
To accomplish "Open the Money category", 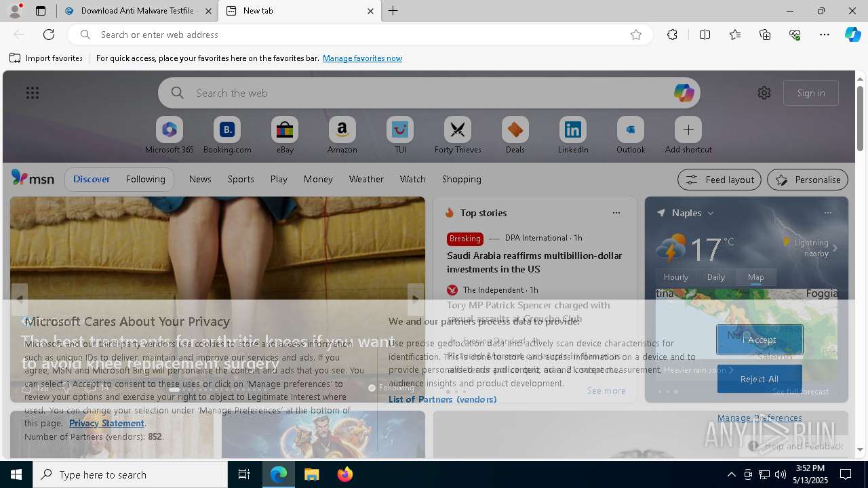I will click(318, 179).
